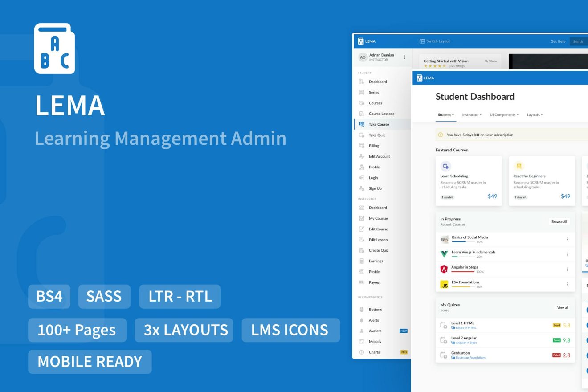This screenshot has height=392, width=588.
Task: Open Learn Vue.js Fundamentals options menu
Action: coord(568,254)
